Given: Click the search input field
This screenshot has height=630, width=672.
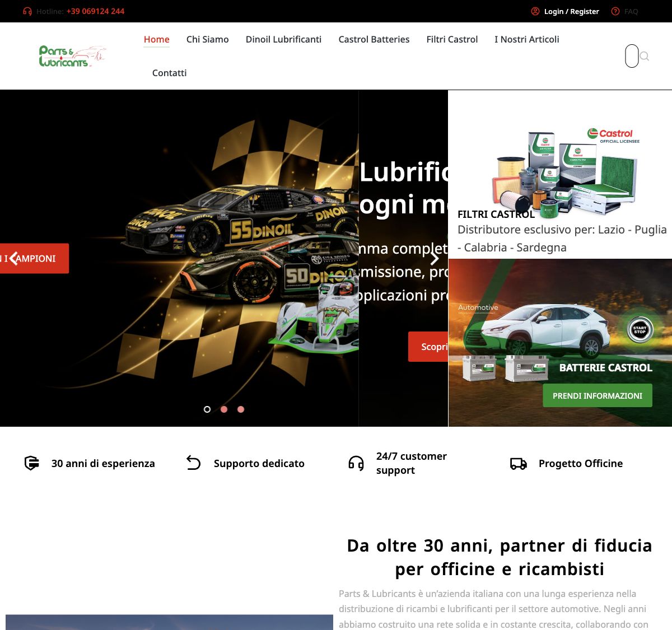Looking at the screenshot, I should coord(632,56).
